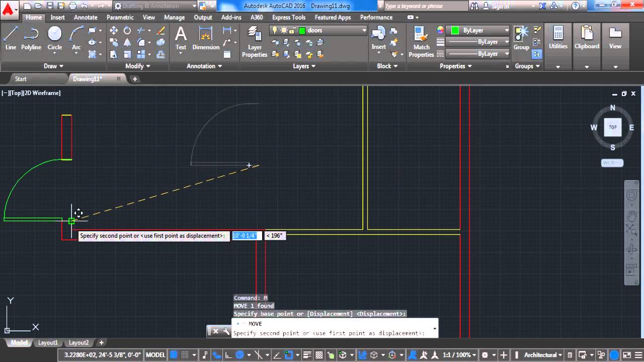
Task: Click the Offset tool icon
Action: pos(160,54)
